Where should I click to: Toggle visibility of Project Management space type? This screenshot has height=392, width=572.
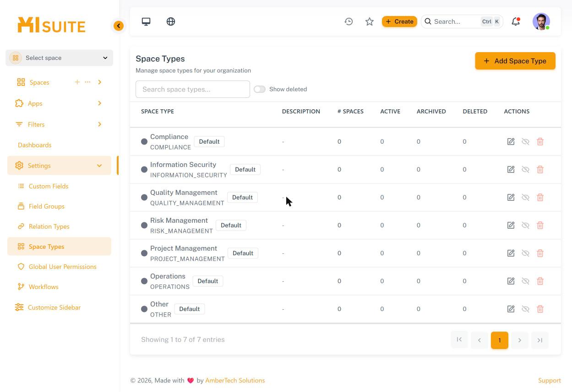525,253
